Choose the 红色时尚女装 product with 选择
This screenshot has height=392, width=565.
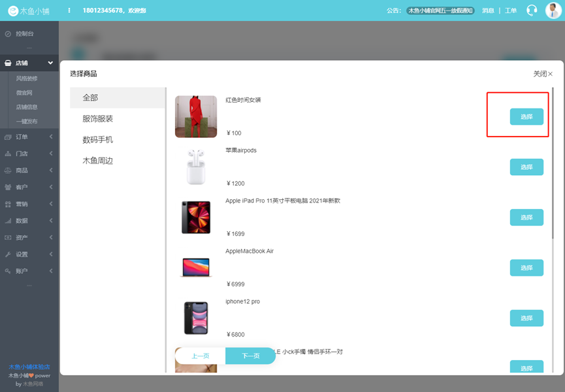[526, 117]
